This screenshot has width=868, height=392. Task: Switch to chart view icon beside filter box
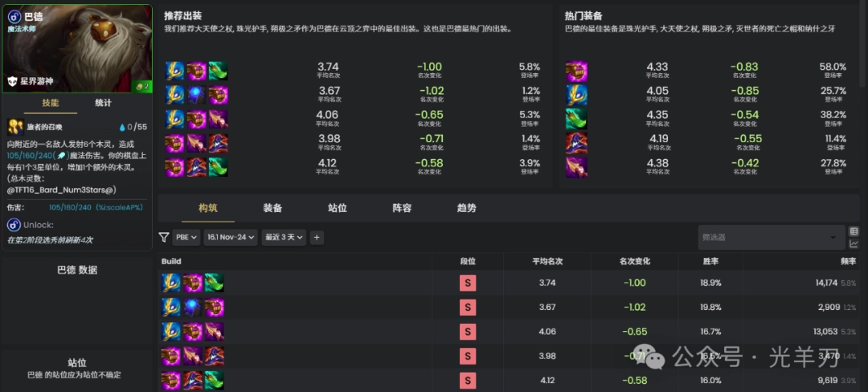click(854, 243)
